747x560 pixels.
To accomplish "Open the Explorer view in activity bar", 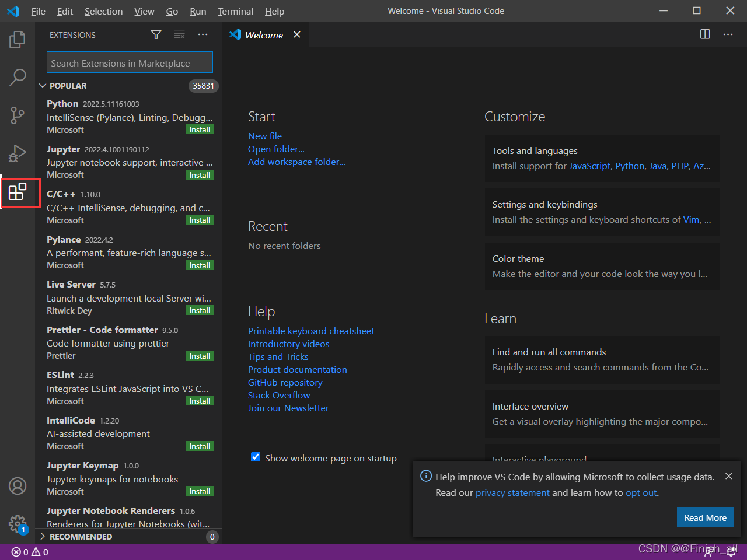I will pos(18,40).
